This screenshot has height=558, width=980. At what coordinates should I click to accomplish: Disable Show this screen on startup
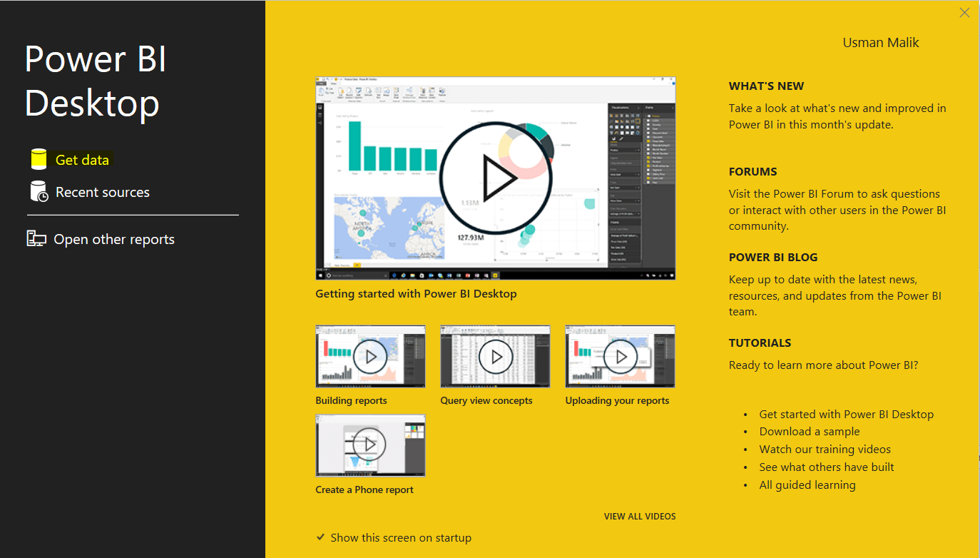(x=321, y=537)
